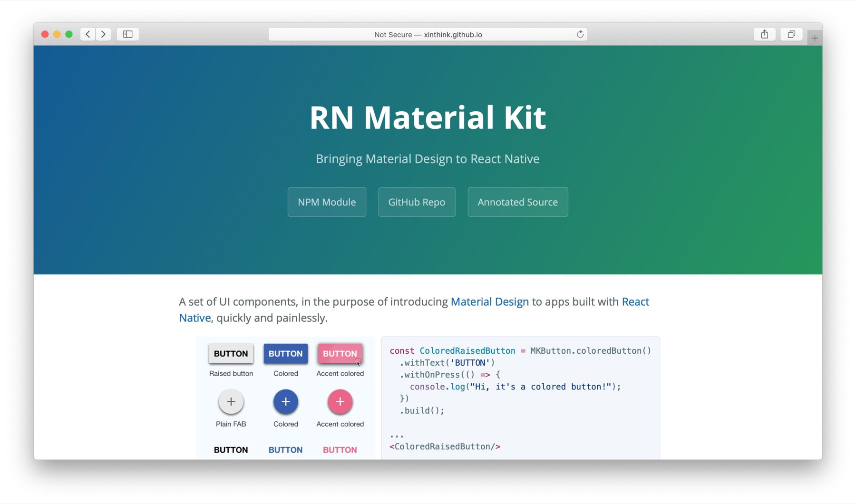Minimize the Safari window with yellow button
The height and width of the screenshot is (504, 856).
point(57,34)
